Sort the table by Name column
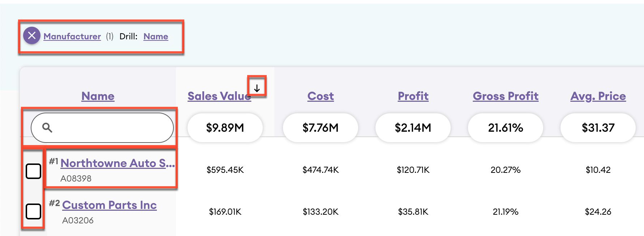The width and height of the screenshot is (644, 236). [x=98, y=96]
